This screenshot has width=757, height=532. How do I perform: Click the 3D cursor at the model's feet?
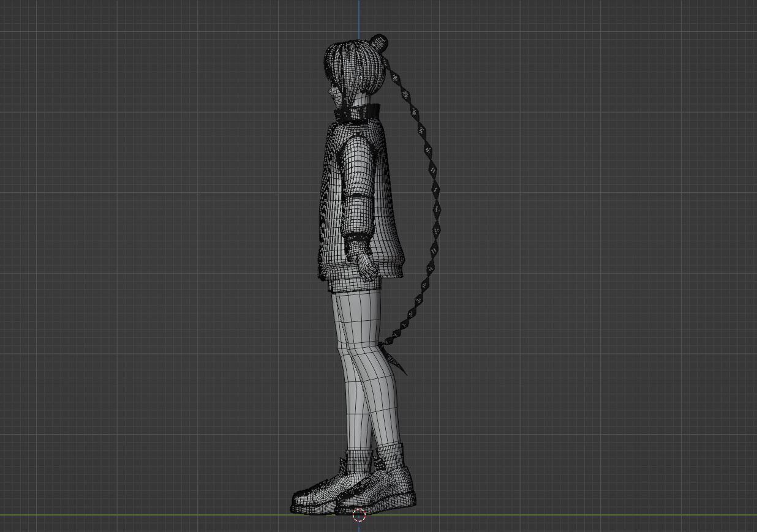[x=360, y=515]
